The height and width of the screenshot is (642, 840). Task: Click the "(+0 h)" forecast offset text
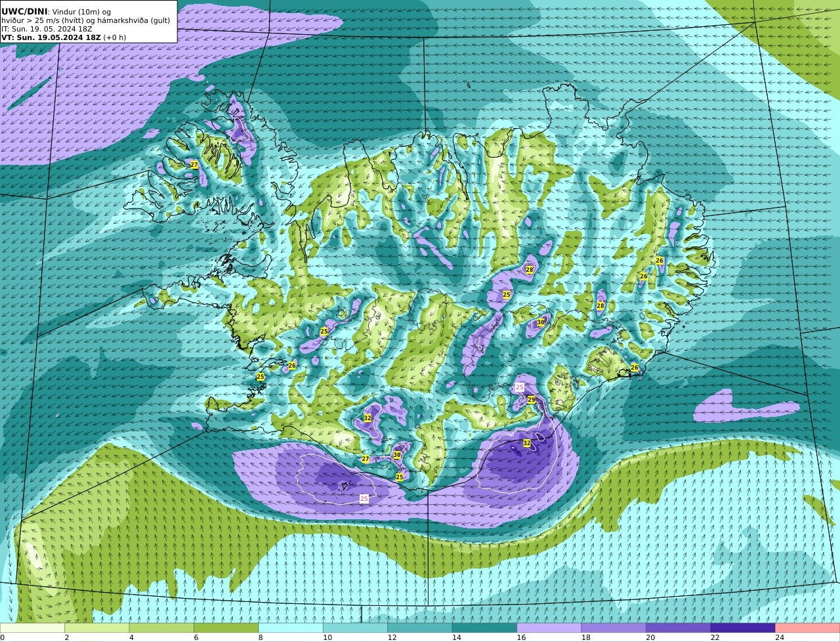(115, 37)
